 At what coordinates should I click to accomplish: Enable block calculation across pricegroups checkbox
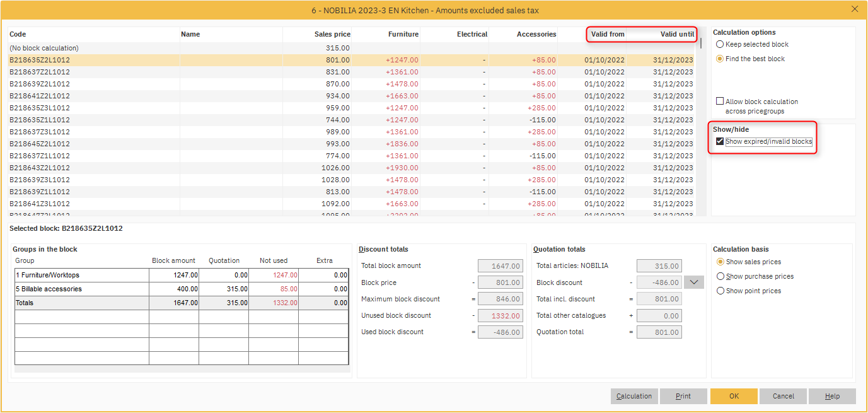(720, 102)
